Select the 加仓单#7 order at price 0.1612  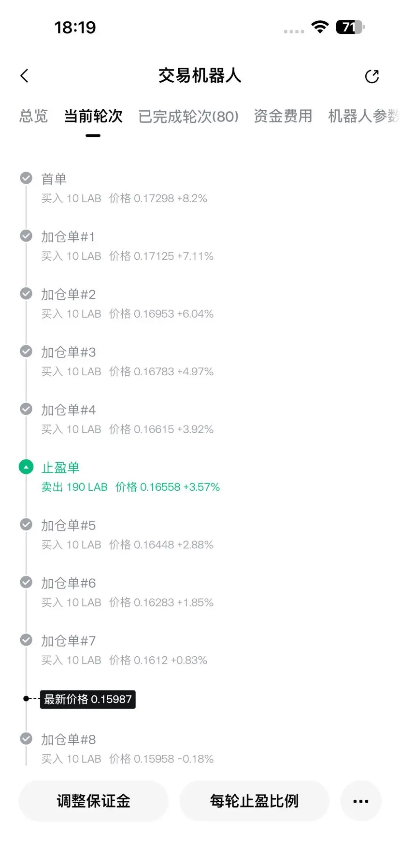click(124, 650)
